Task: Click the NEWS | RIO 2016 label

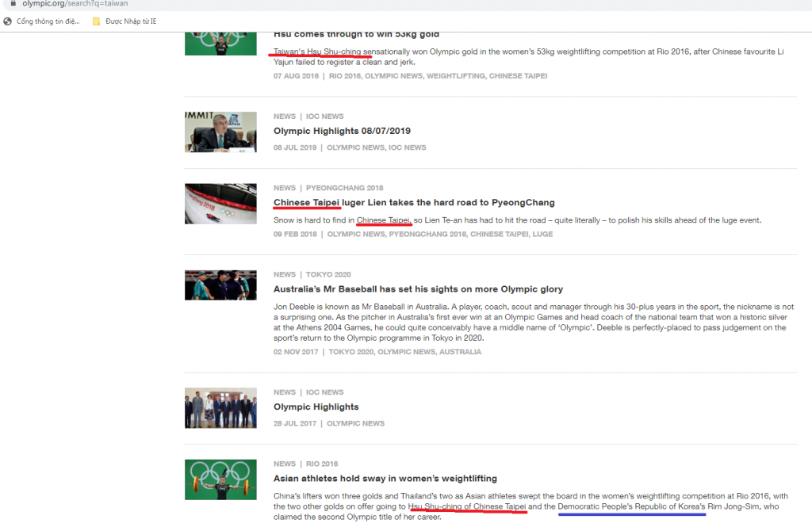Action: (305, 464)
